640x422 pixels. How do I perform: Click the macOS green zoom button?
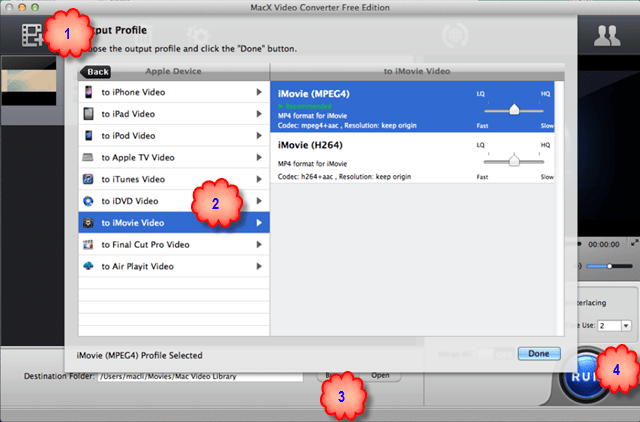[35, 7]
